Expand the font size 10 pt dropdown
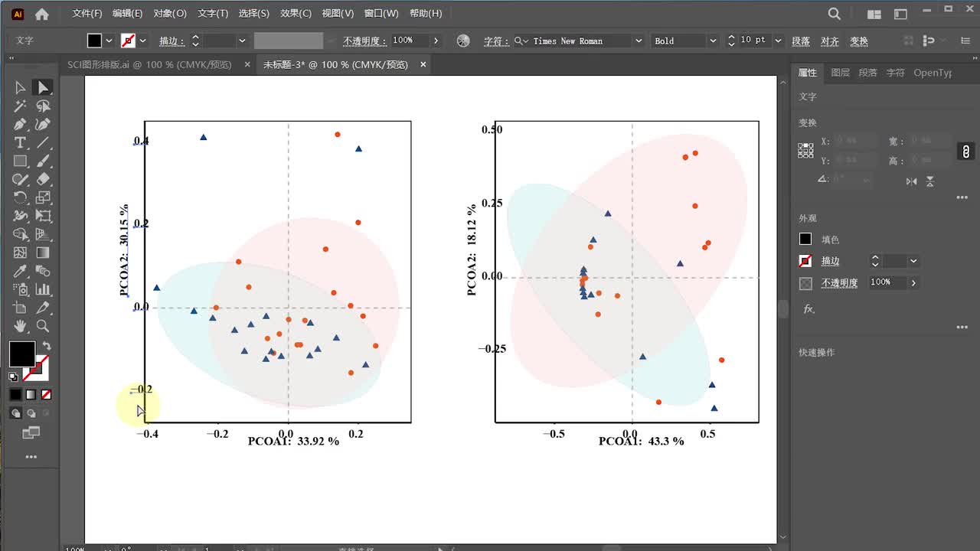 click(x=779, y=41)
